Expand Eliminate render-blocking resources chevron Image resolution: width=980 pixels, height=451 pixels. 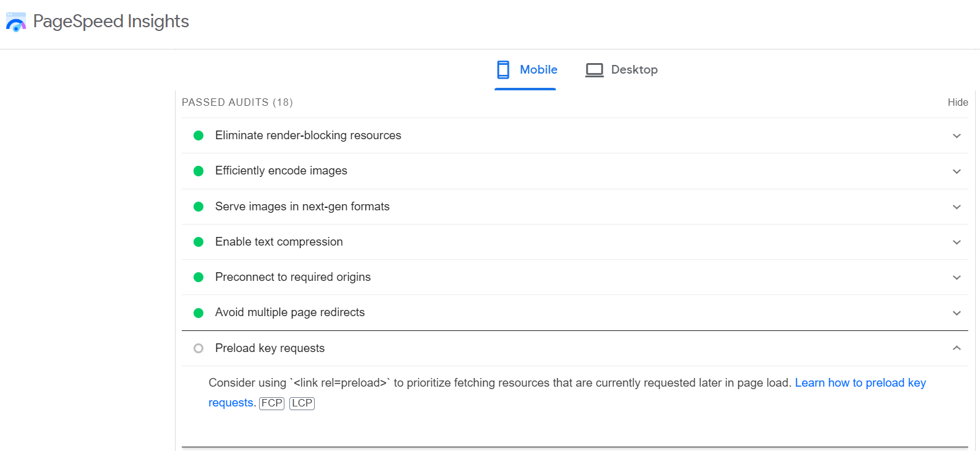(957, 136)
